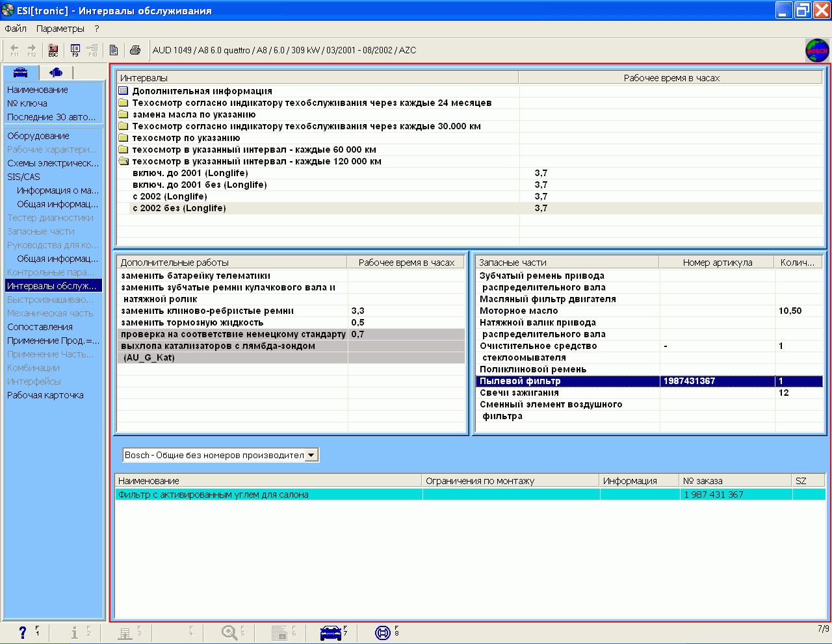Select the engine component tab icon
Viewport: 832px width, 644px height.
[x=56, y=72]
